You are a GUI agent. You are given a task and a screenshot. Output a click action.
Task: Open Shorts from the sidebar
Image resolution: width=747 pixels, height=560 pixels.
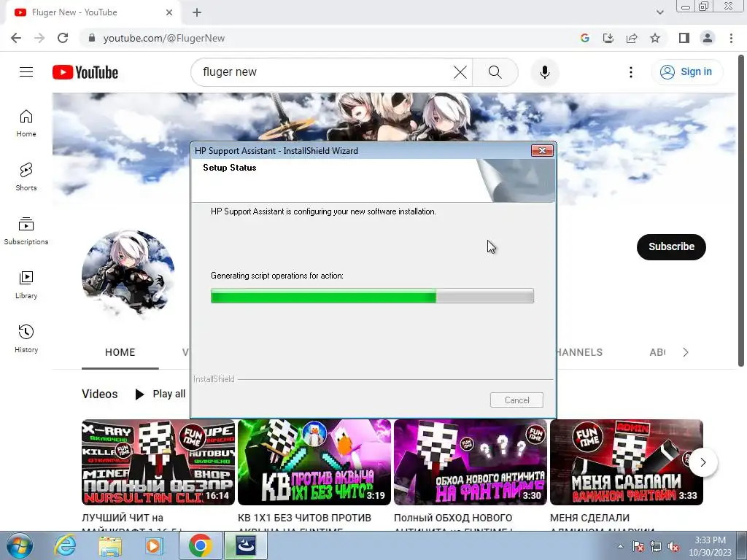point(26,177)
